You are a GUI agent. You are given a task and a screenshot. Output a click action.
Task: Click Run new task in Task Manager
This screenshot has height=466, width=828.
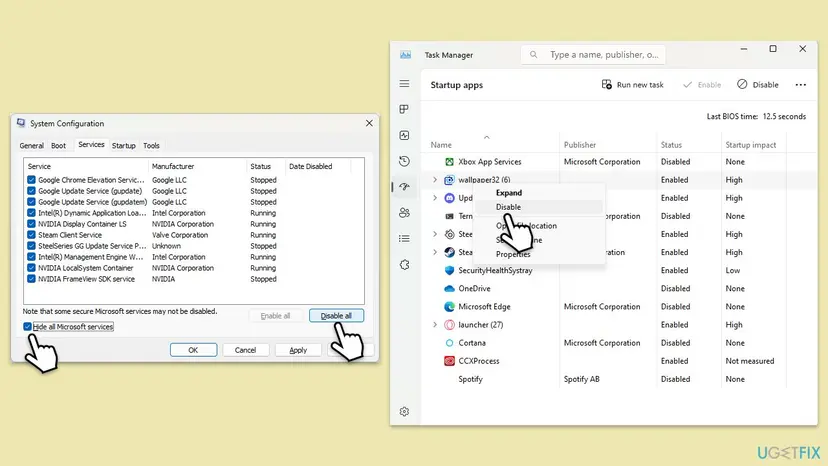(x=632, y=85)
